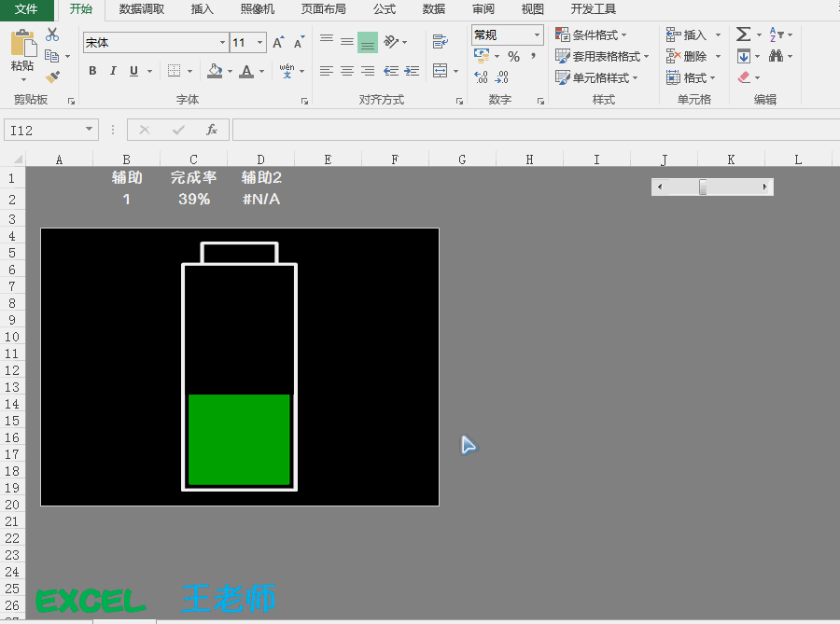Screen dimensions: 840x624
Task: Select cell C2 showing 39%
Action: pyautogui.click(x=194, y=199)
